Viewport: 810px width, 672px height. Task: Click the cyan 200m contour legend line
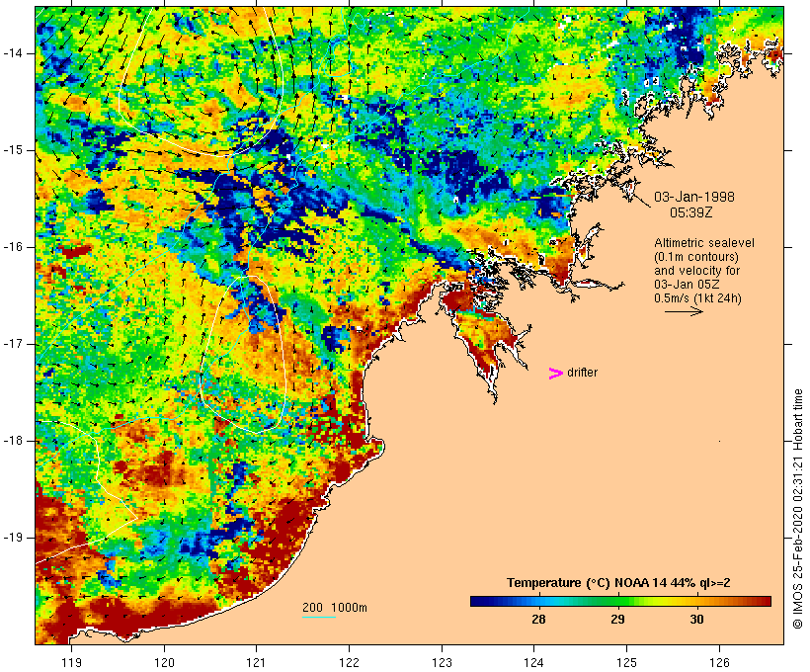(318, 617)
